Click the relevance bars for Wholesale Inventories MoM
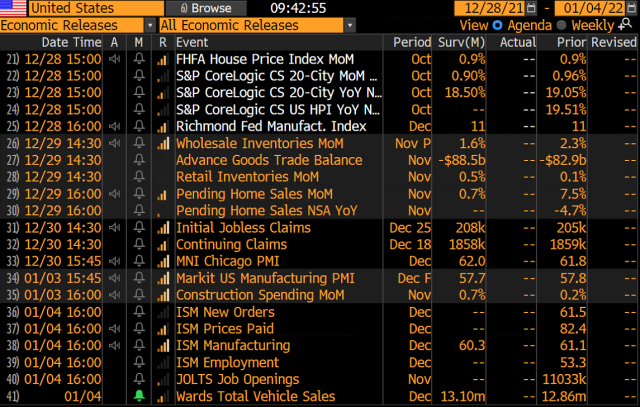The height and width of the screenshot is (407, 640). (163, 144)
